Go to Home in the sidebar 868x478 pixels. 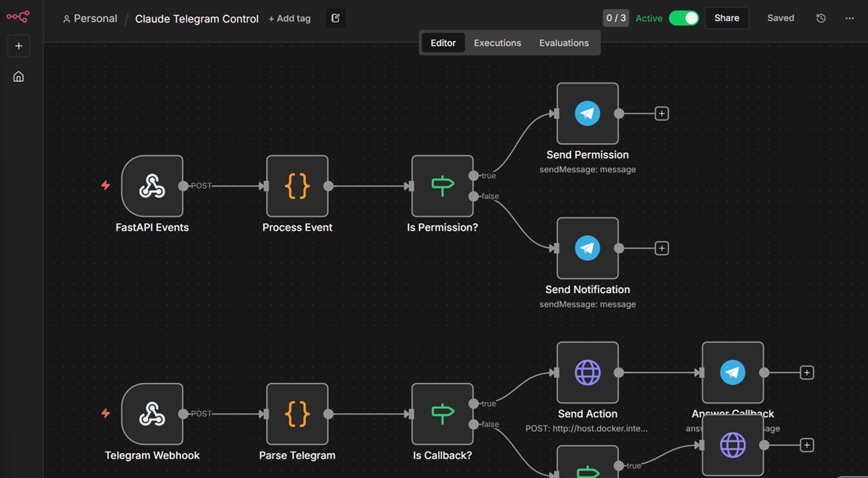click(19, 77)
